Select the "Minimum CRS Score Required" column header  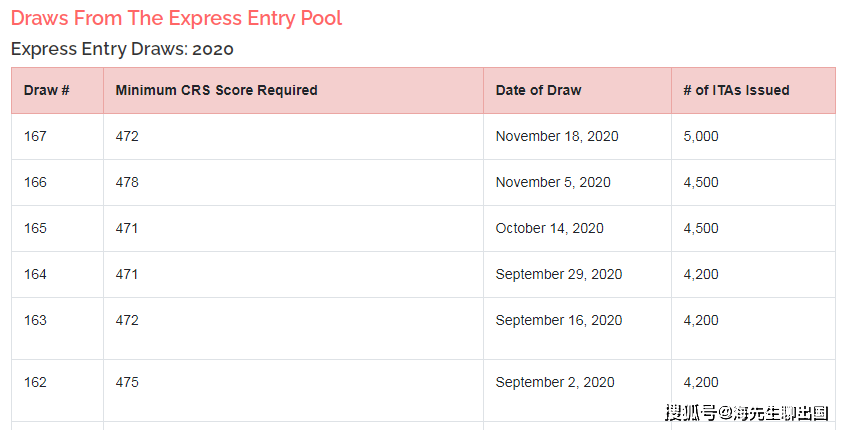coord(293,91)
